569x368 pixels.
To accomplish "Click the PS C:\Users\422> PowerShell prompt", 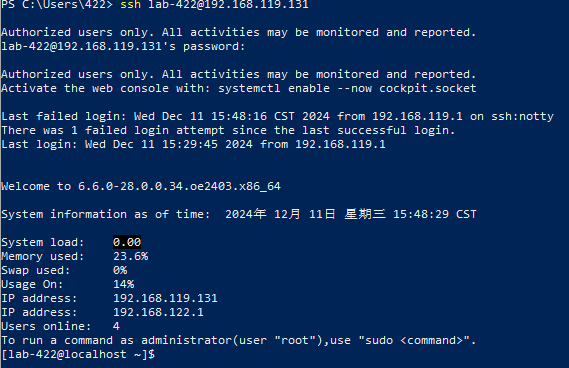I will click(57, 4).
